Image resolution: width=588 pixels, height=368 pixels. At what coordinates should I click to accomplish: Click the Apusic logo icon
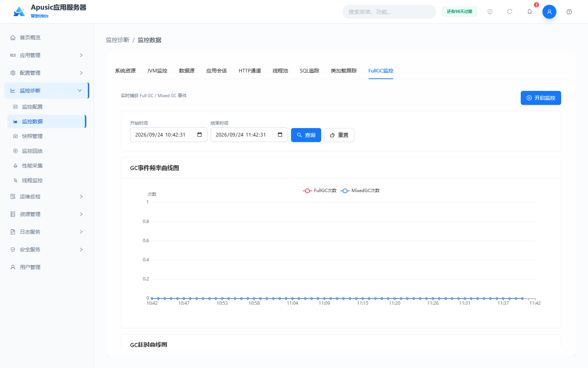19,11
